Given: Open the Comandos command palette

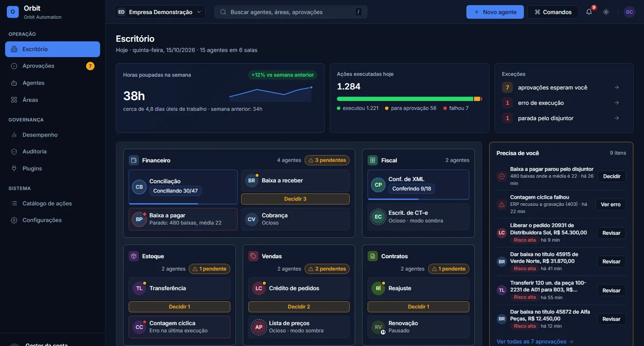Looking at the screenshot, I should coord(553,12).
